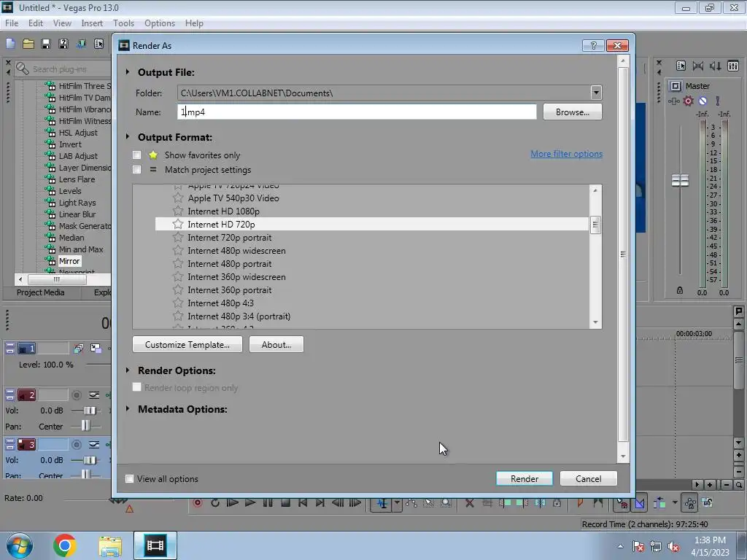Click the Render button
Screen dimensions: 747x560
point(524,478)
